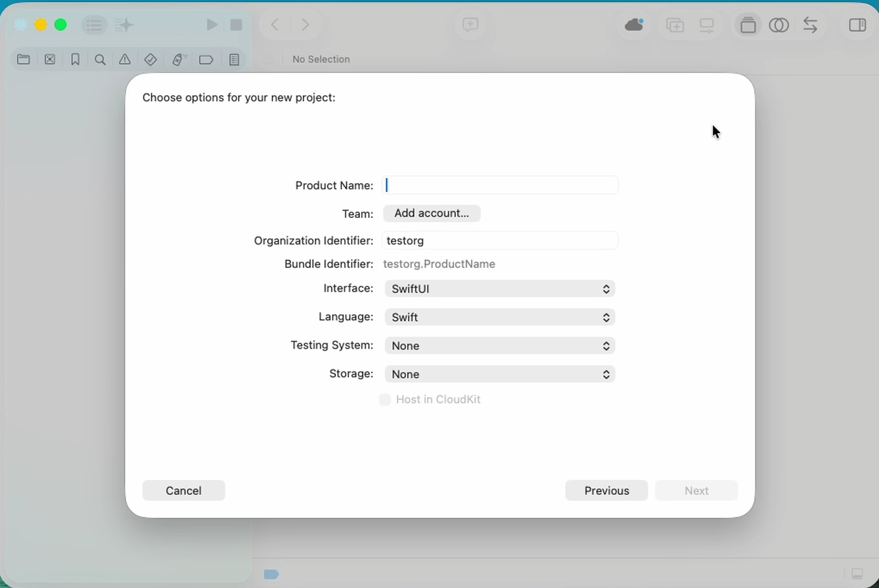Click the code review arrows icon
This screenshot has height=588, width=879.
(810, 25)
